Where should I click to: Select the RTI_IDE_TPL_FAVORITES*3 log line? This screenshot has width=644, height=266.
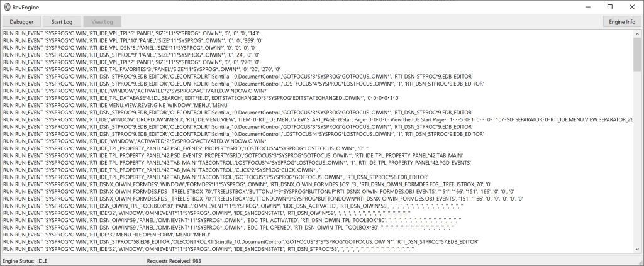click(x=126, y=69)
